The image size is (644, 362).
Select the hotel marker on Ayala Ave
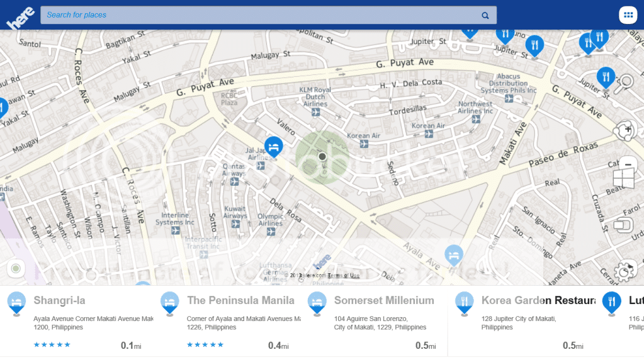pyautogui.click(x=453, y=255)
